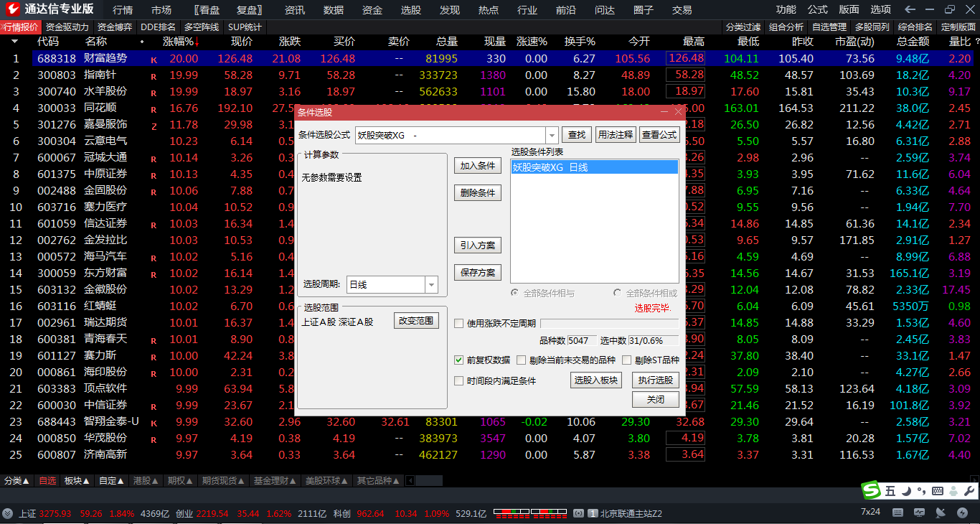Click R marker on 指南针 row
This screenshot has width=980, height=524.
154,76
